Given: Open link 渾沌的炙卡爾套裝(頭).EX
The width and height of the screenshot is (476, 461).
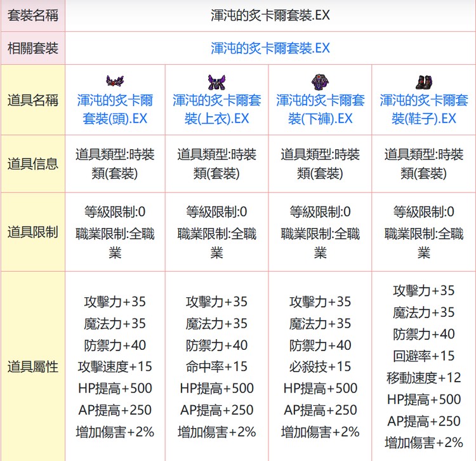Looking at the screenshot, I should (x=115, y=109).
